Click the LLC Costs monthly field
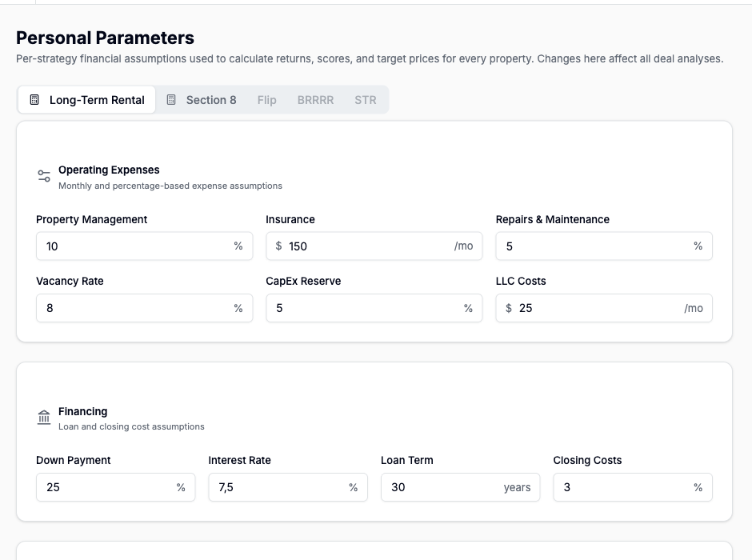This screenshot has width=752, height=560. tap(603, 308)
